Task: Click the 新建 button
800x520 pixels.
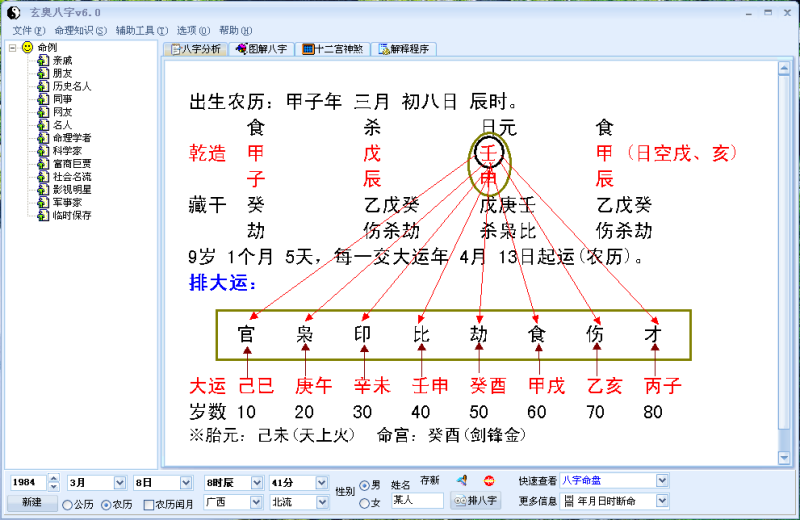Action: (x=32, y=502)
